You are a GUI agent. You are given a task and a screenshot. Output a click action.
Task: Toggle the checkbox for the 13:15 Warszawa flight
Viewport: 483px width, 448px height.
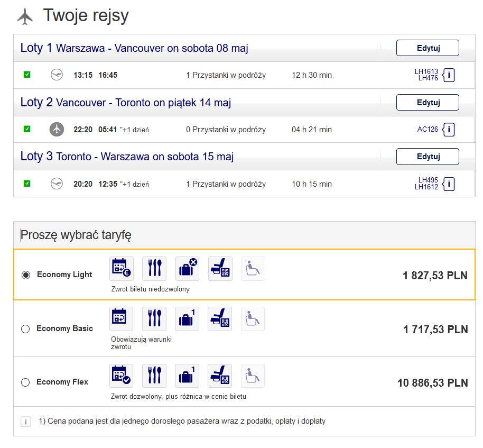coord(27,74)
